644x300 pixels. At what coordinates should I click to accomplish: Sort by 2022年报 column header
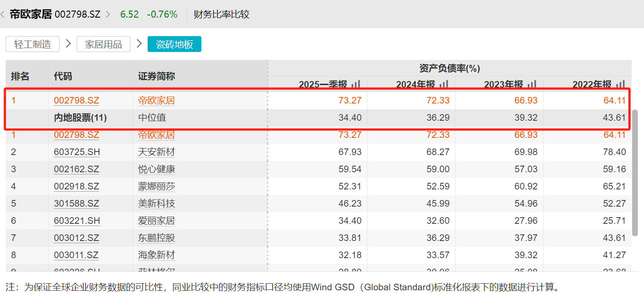click(592, 84)
